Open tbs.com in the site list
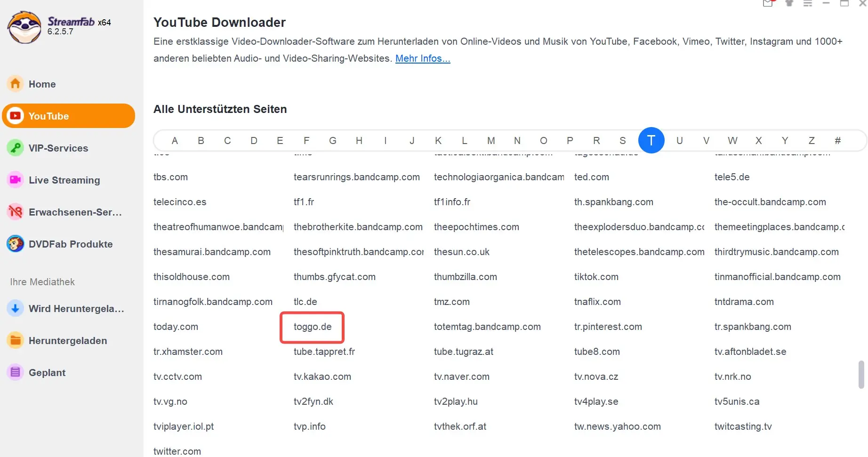This screenshot has width=868, height=457. [x=170, y=177]
